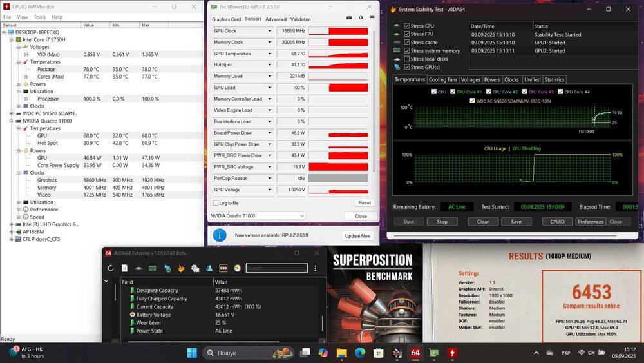Viewport: 644px width, 363px height.
Task: Open stability test Preferences button
Action: pyautogui.click(x=591, y=222)
